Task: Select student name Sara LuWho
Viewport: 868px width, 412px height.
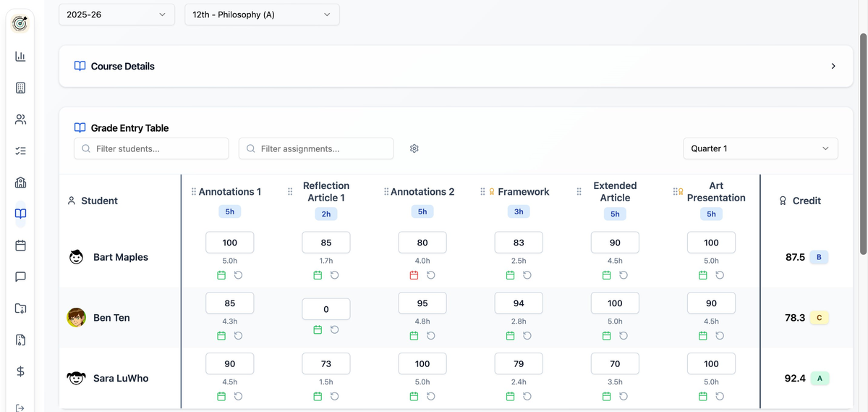Action: tap(121, 378)
